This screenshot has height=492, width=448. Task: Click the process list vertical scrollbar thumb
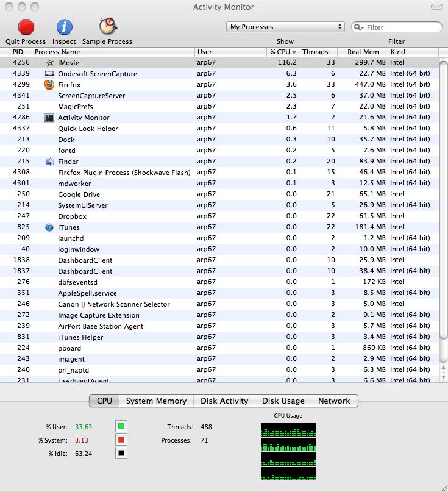(x=443, y=201)
